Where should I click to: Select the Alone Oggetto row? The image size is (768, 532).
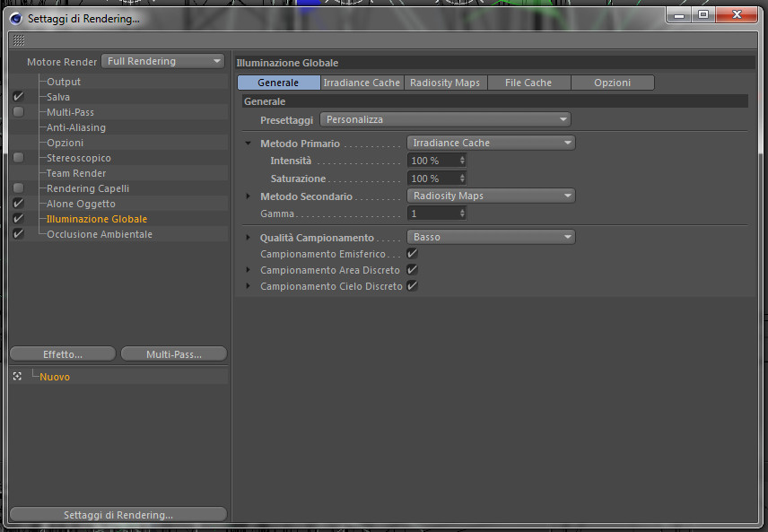click(118, 203)
